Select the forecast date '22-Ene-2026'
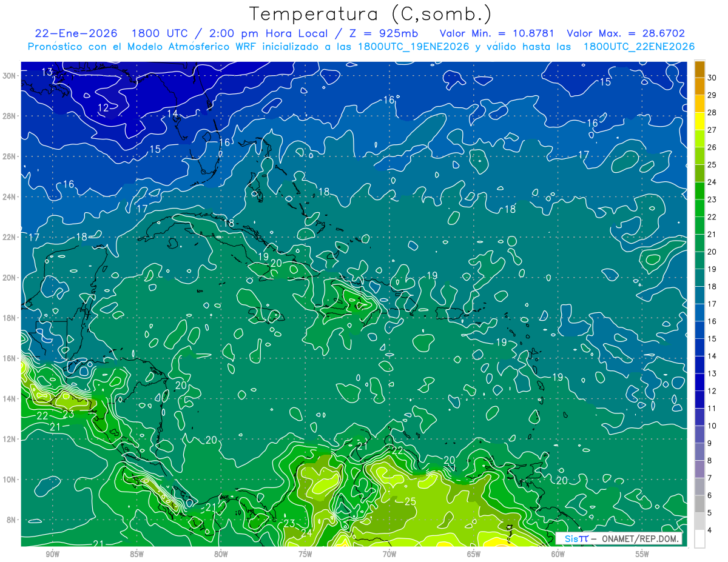Image resolution: width=728 pixels, height=562 pixels. 76,33
